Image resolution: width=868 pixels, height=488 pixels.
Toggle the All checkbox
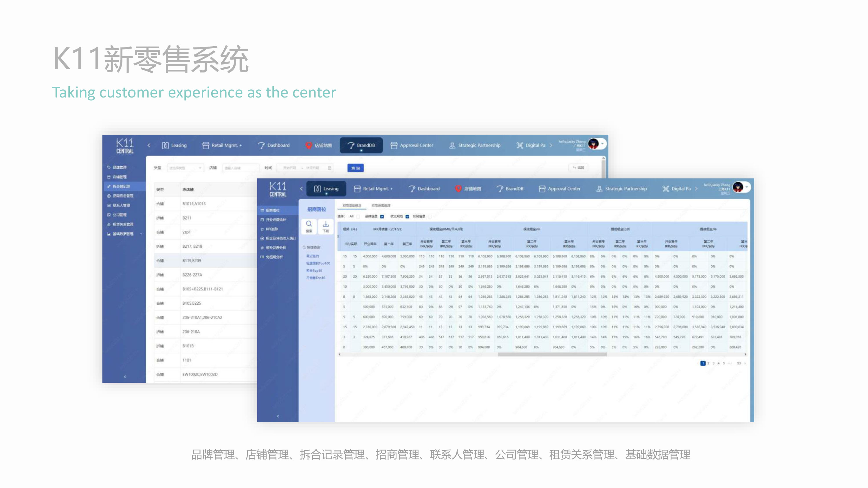point(358,217)
